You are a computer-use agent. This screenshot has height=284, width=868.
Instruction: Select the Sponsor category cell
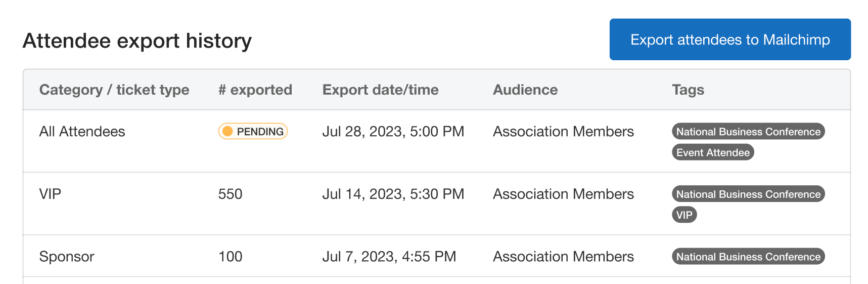[x=66, y=257]
